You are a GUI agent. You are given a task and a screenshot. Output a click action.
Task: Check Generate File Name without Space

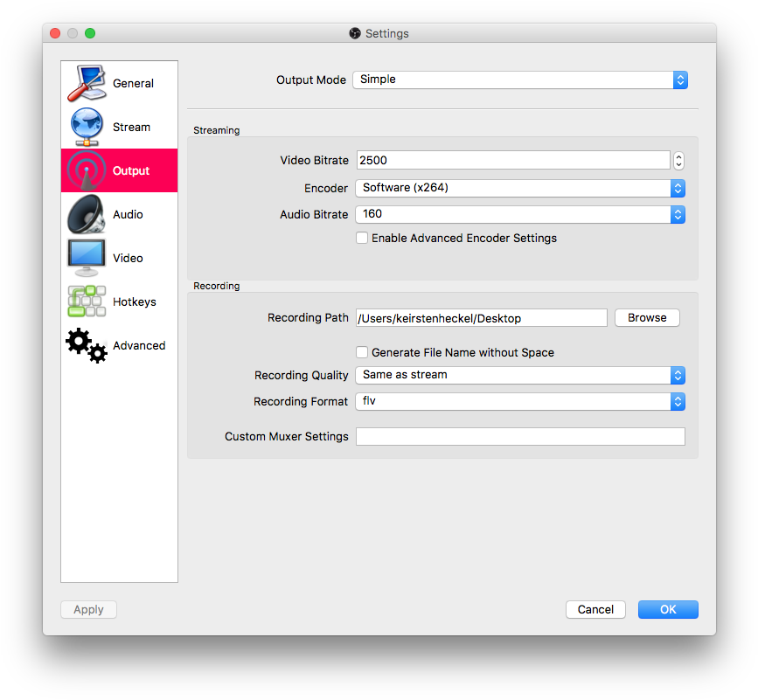click(x=362, y=352)
